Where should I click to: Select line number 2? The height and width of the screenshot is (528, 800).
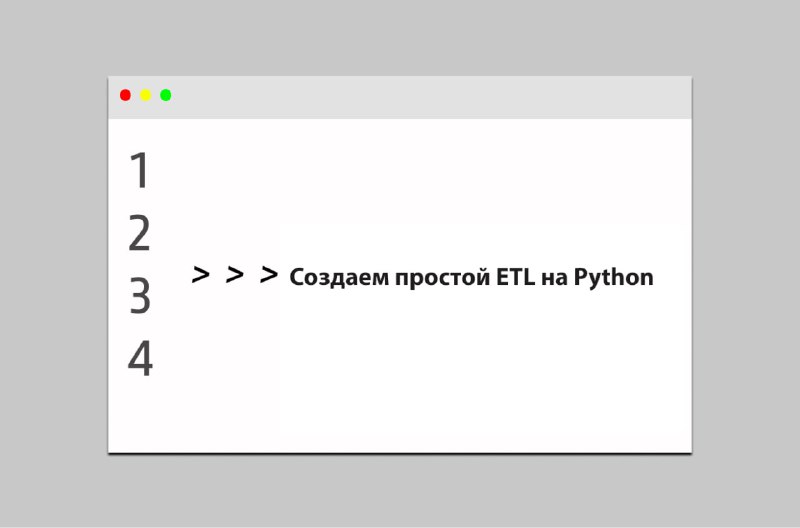(x=139, y=233)
